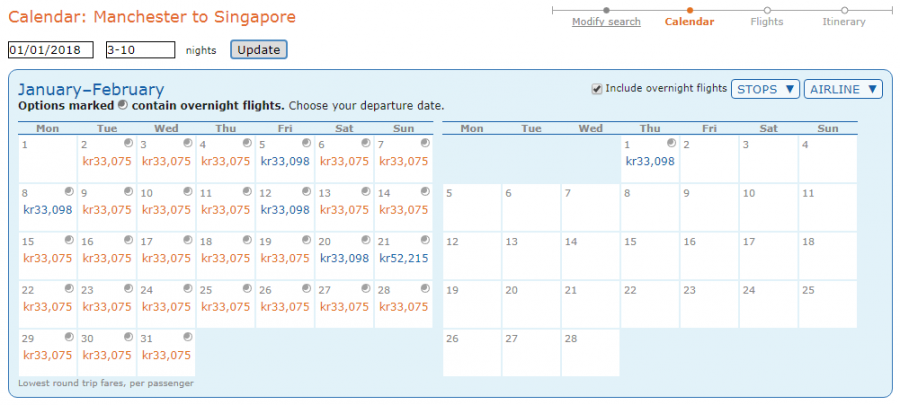Select kr33,098 fare on February 1
The image size is (900, 405).
click(650, 161)
